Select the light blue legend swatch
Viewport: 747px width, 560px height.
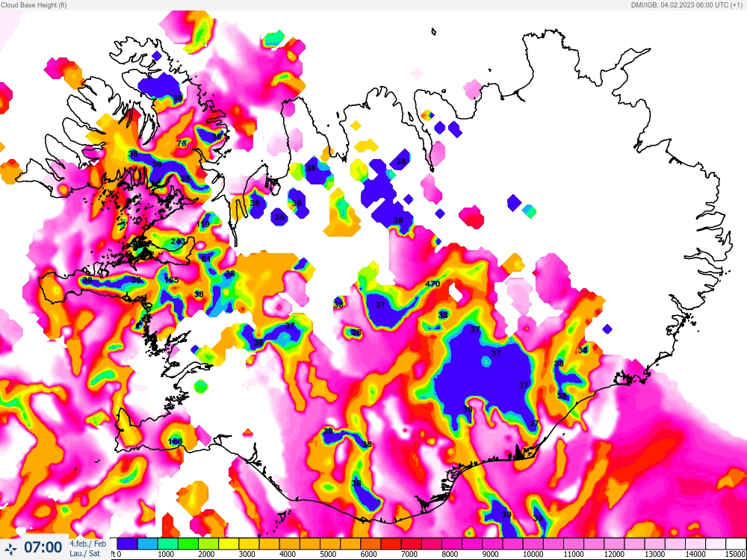(x=148, y=544)
